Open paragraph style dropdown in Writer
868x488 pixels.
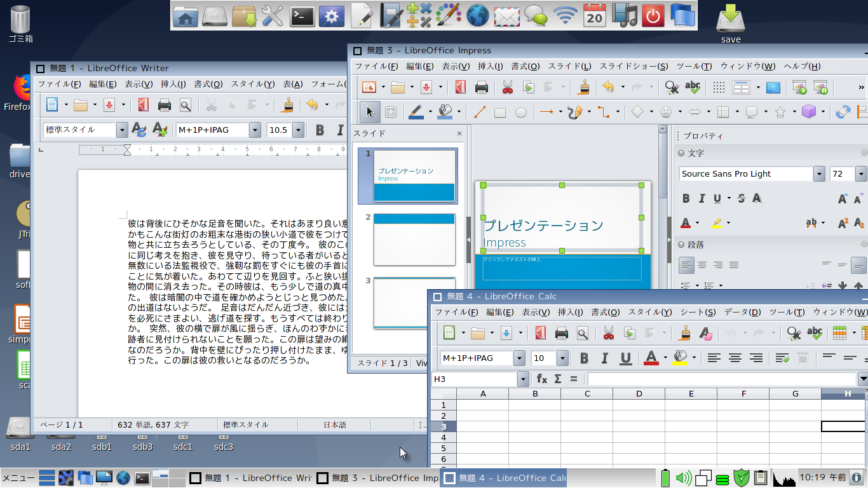[x=122, y=130]
